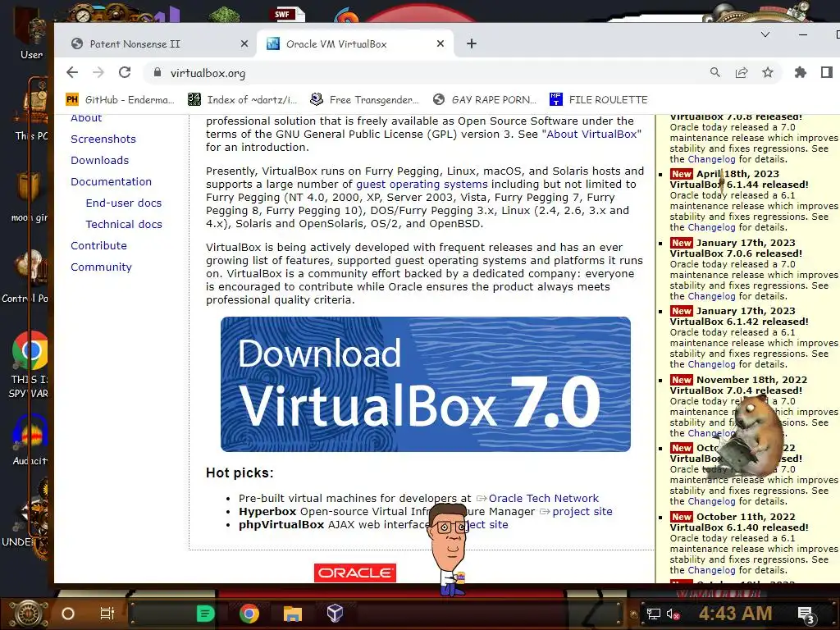Open Changelog link under VirtualBox 6.1.40 news
840x630 pixels.
click(711, 570)
